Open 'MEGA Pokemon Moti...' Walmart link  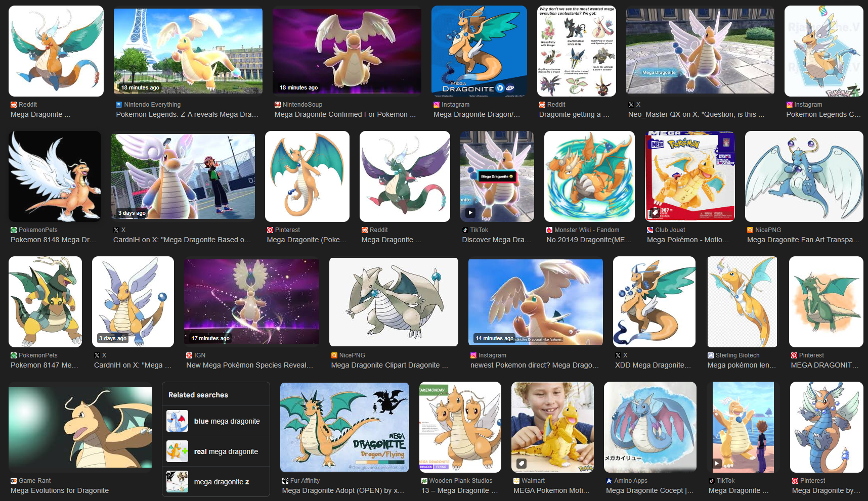tap(551, 490)
